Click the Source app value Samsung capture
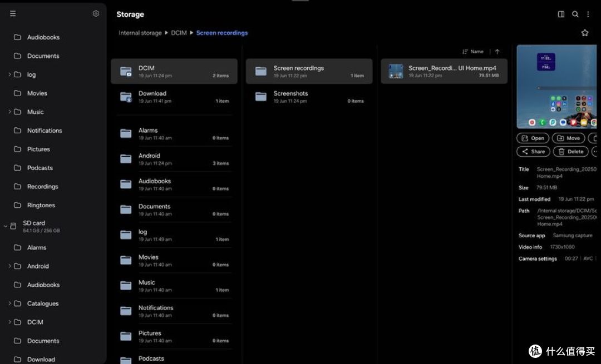 [573, 236]
